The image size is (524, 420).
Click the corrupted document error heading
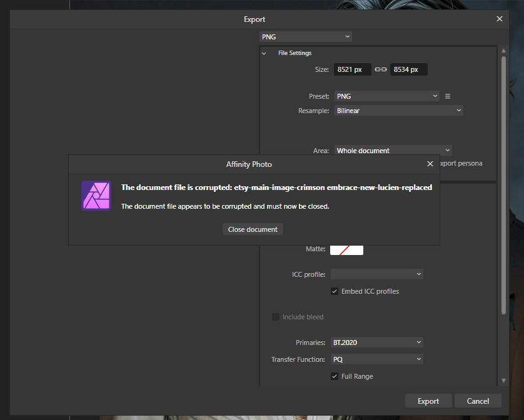tap(277, 187)
